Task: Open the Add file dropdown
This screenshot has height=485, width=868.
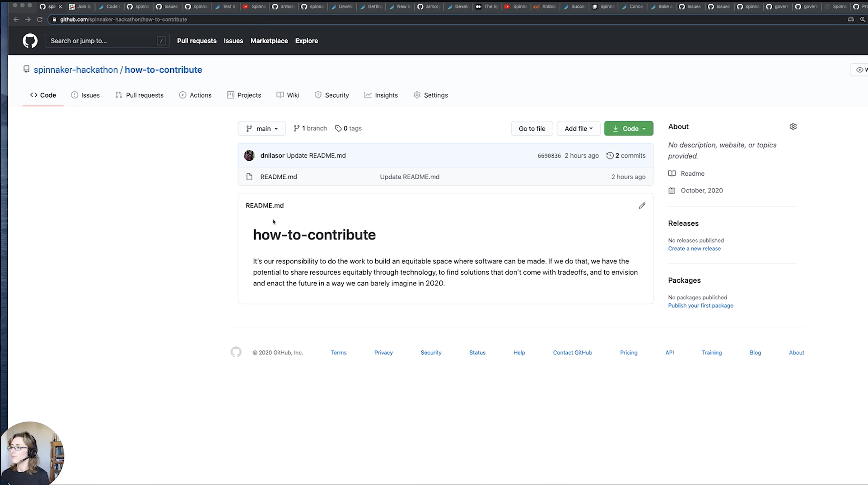Action: pos(578,128)
